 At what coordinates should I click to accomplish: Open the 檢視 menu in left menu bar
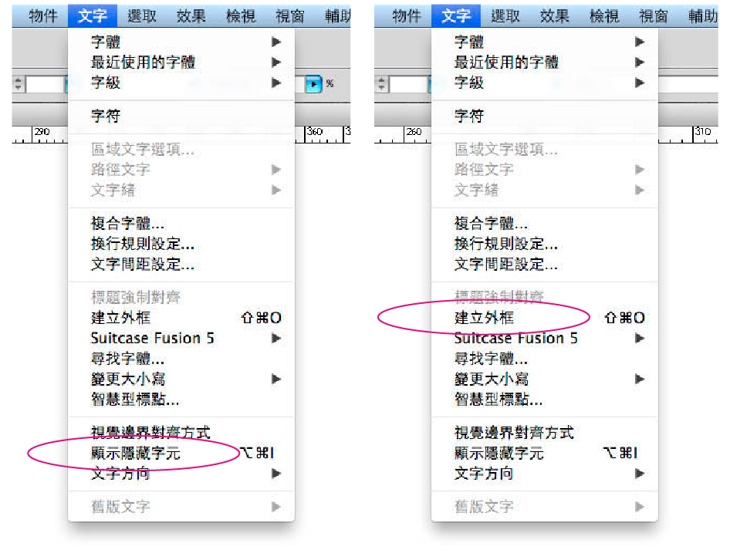click(241, 16)
